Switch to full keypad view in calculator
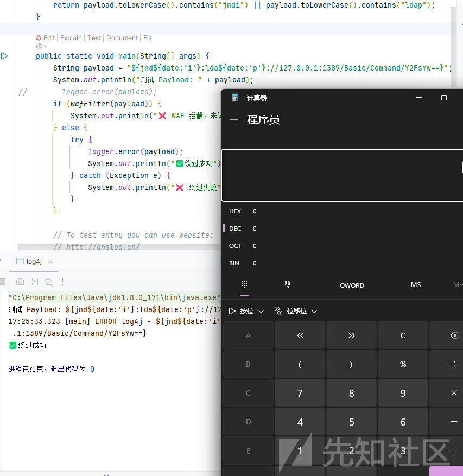 [x=244, y=284]
